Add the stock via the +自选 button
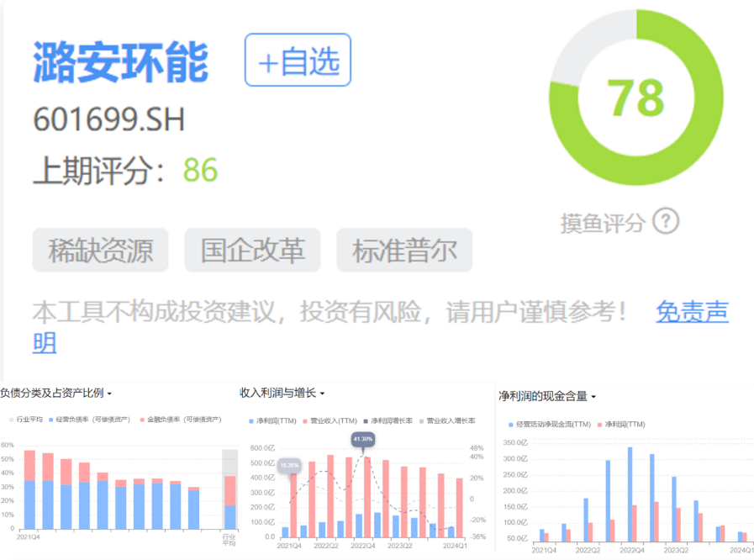 298,61
